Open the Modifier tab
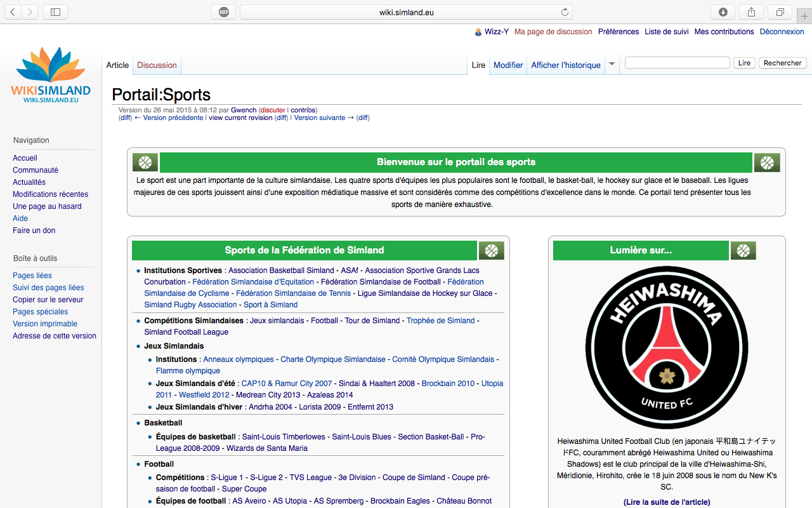This screenshot has width=812, height=508. tap(508, 65)
